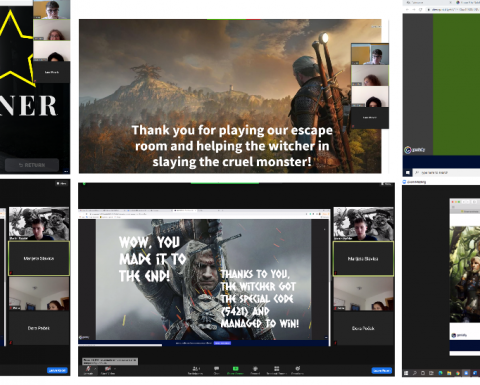Viewport: 480px width, 385px height.
Task: Unmute the microphone in Zoom toolbar
Action: tap(88, 369)
